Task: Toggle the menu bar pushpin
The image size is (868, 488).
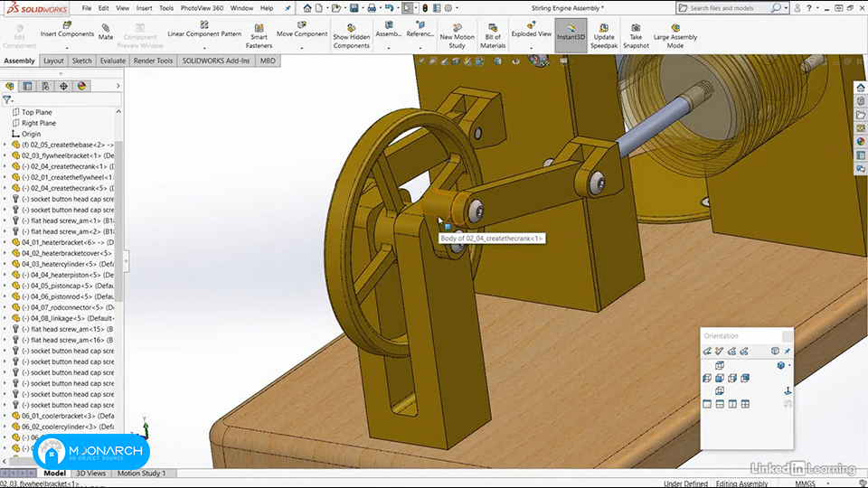Action: 288,8
